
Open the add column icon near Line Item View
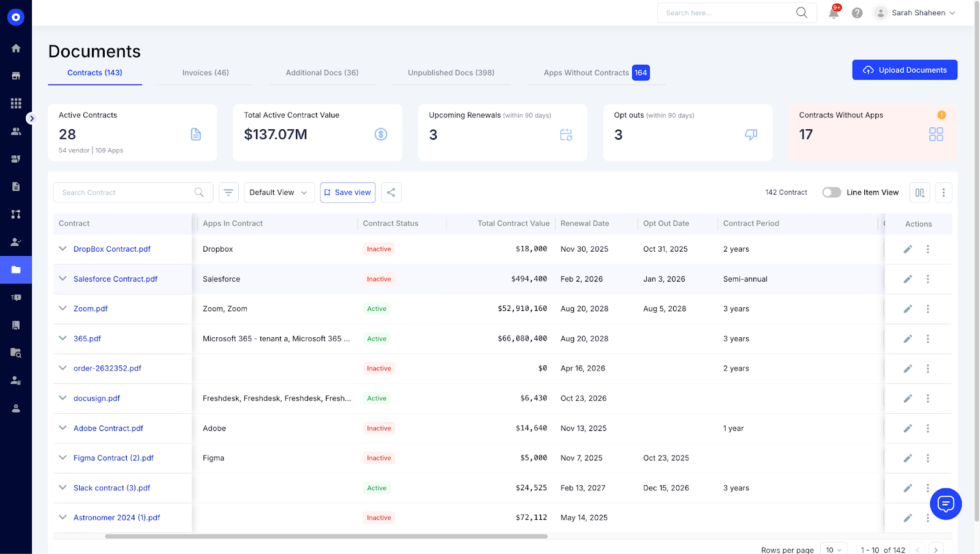pyautogui.click(x=919, y=192)
